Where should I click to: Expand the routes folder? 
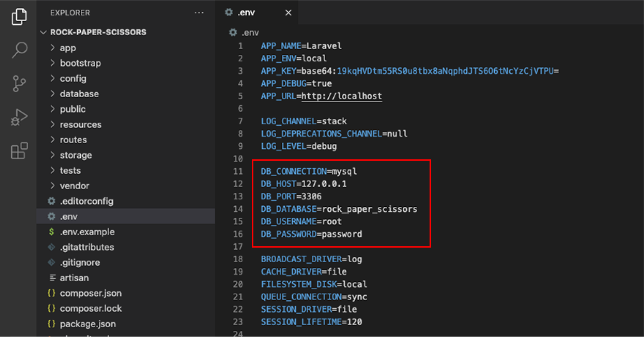tap(126, 140)
